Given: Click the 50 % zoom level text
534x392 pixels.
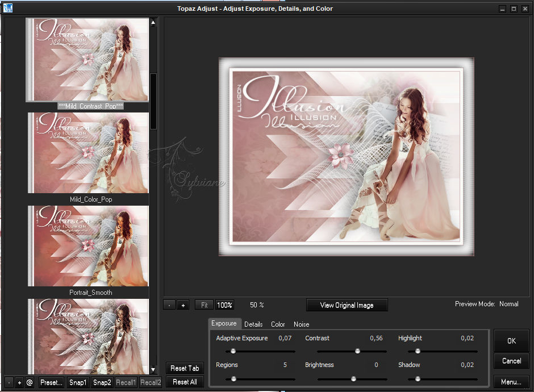Looking at the screenshot, I should click(257, 305).
